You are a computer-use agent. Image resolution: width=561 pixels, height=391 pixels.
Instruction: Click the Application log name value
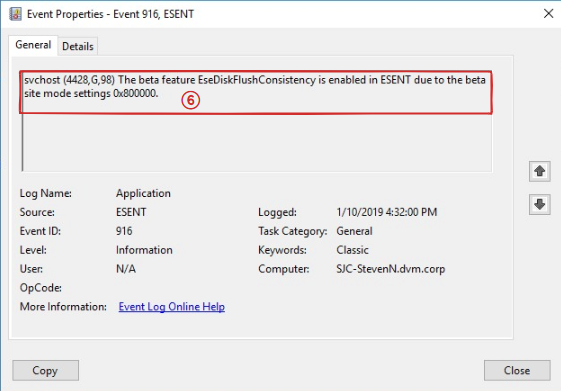(143, 194)
